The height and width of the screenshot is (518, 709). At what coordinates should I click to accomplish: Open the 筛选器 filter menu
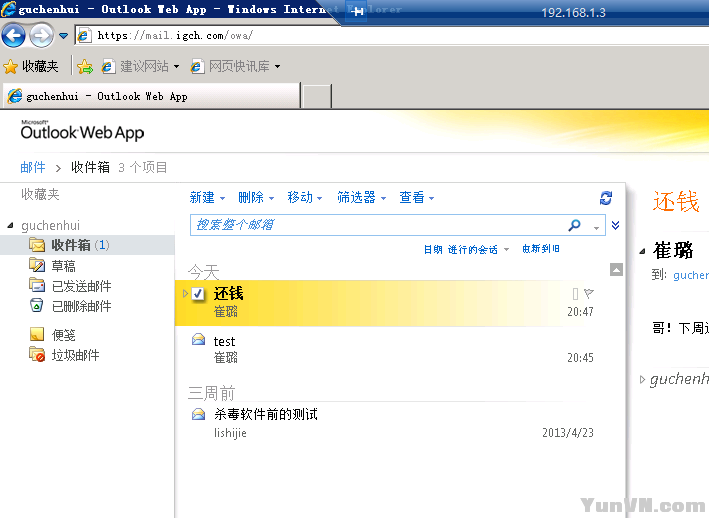click(361, 198)
